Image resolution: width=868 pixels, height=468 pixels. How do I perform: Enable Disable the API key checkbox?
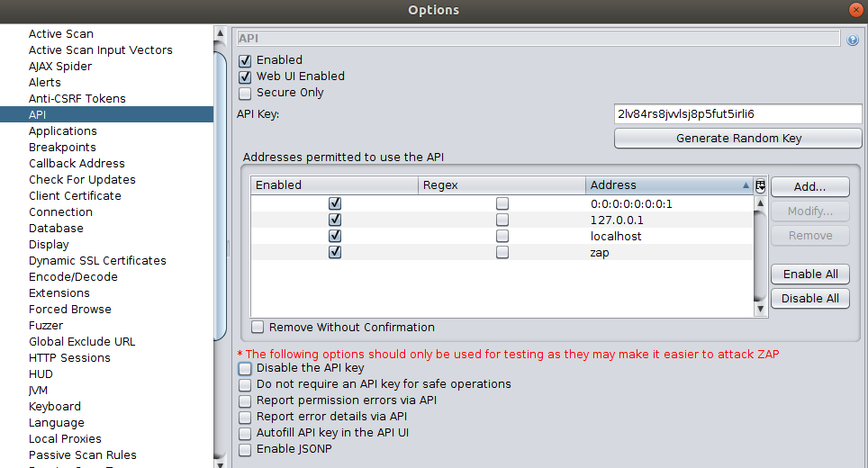pos(245,368)
